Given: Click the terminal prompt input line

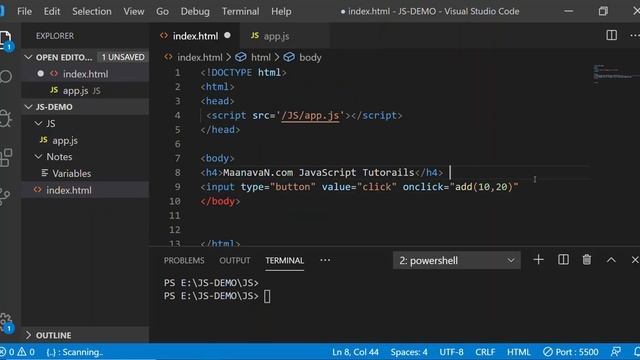Looking at the screenshot, I should click(217, 296).
